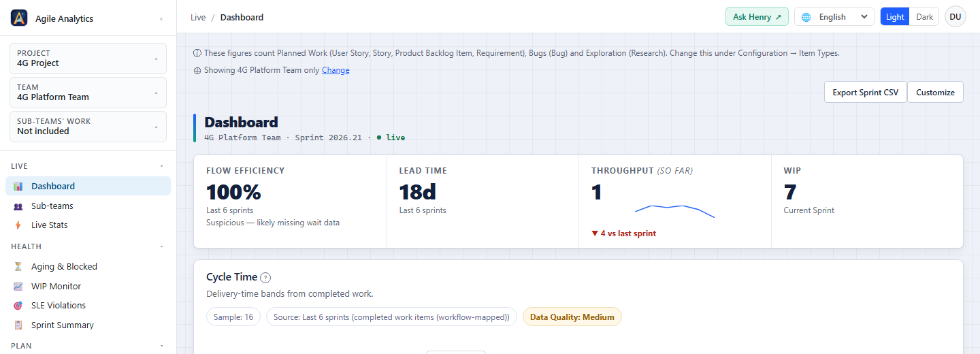Click the Data Quality: Medium badge
This screenshot has width=980, height=354.
pyautogui.click(x=572, y=317)
